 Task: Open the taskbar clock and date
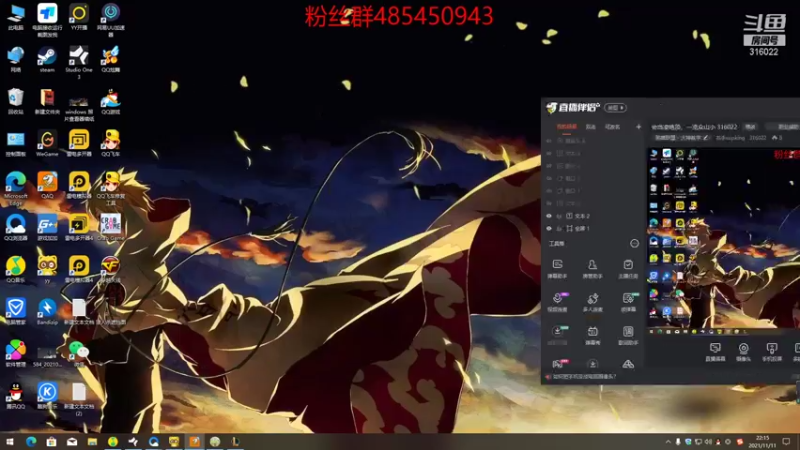tap(762, 442)
